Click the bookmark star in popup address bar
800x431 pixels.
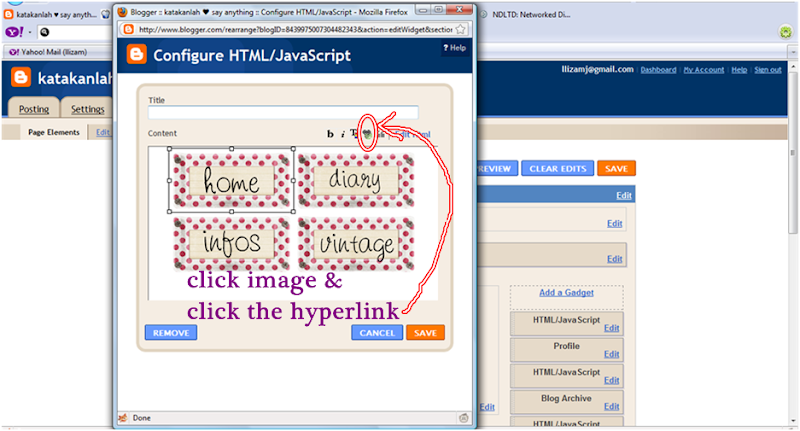pos(460,29)
